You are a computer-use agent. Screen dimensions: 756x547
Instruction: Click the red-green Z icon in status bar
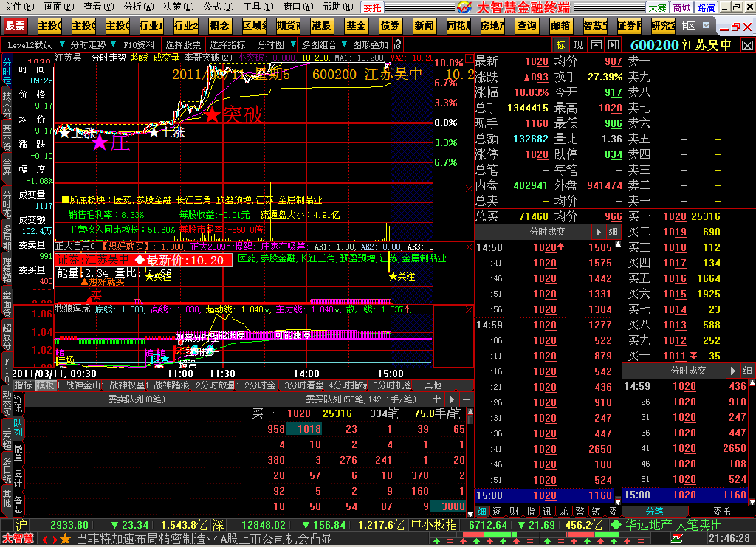(678, 538)
